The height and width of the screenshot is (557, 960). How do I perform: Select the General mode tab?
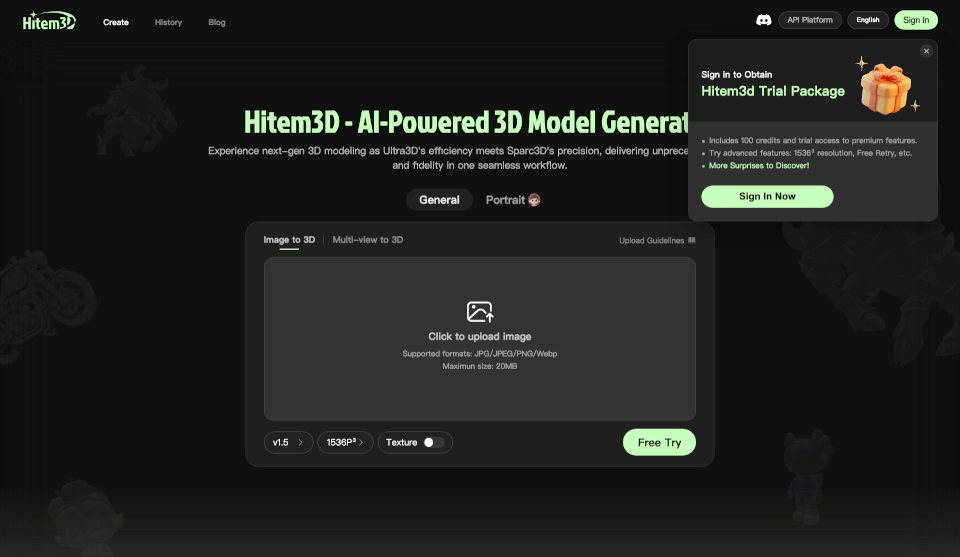point(439,200)
